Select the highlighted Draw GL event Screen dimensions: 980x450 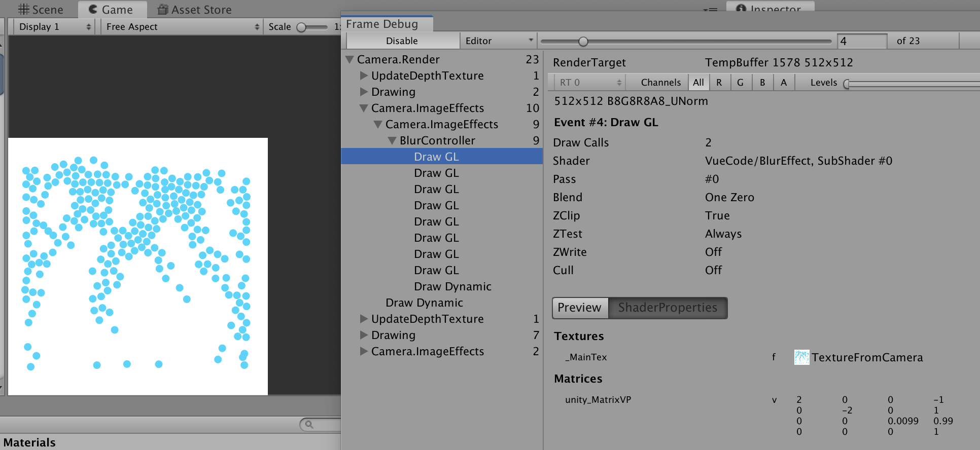[x=442, y=157]
